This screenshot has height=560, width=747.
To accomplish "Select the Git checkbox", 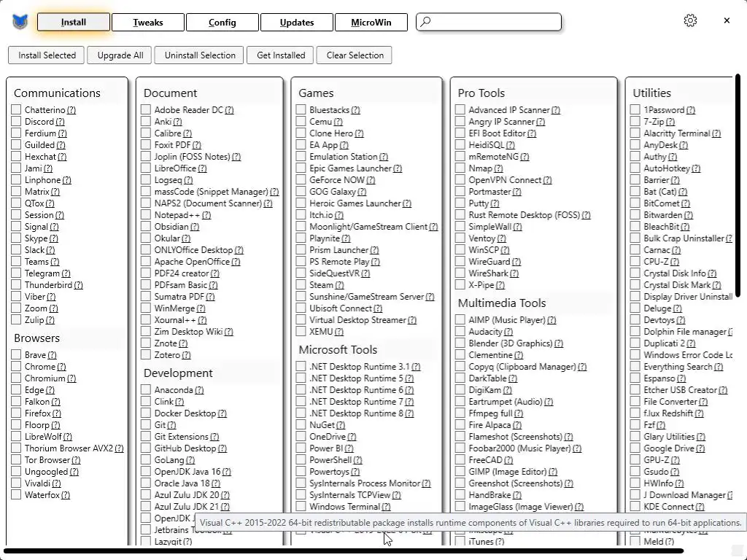I will point(146,425).
